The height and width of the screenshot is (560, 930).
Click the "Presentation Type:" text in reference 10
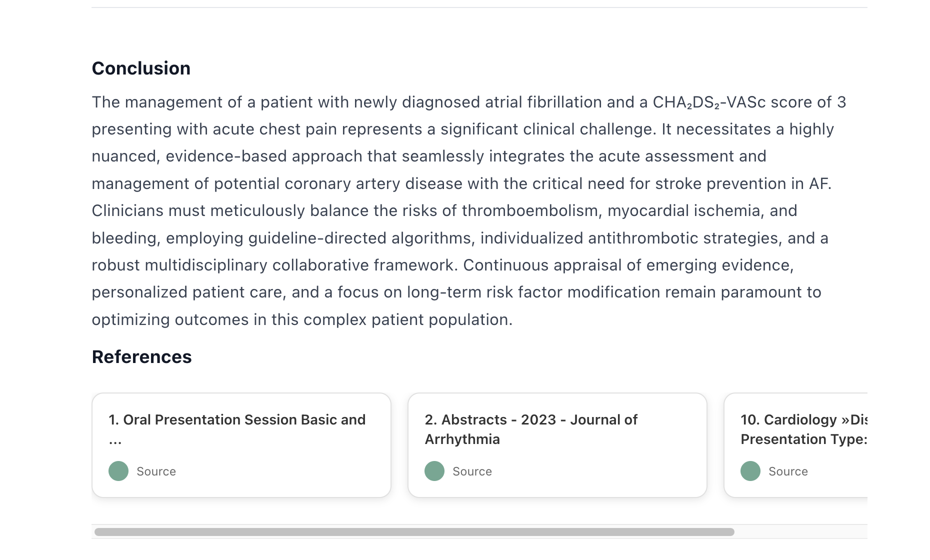(803, 439)
